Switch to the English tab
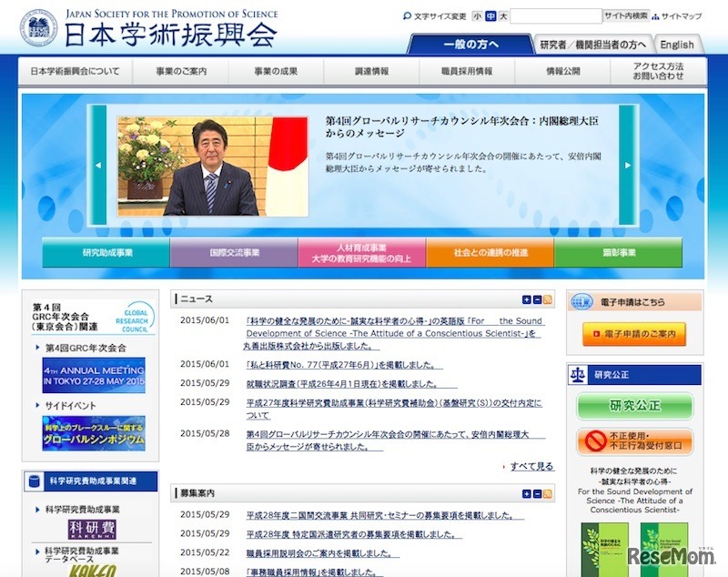Screen dimensions: 728x577 point(677,44)
